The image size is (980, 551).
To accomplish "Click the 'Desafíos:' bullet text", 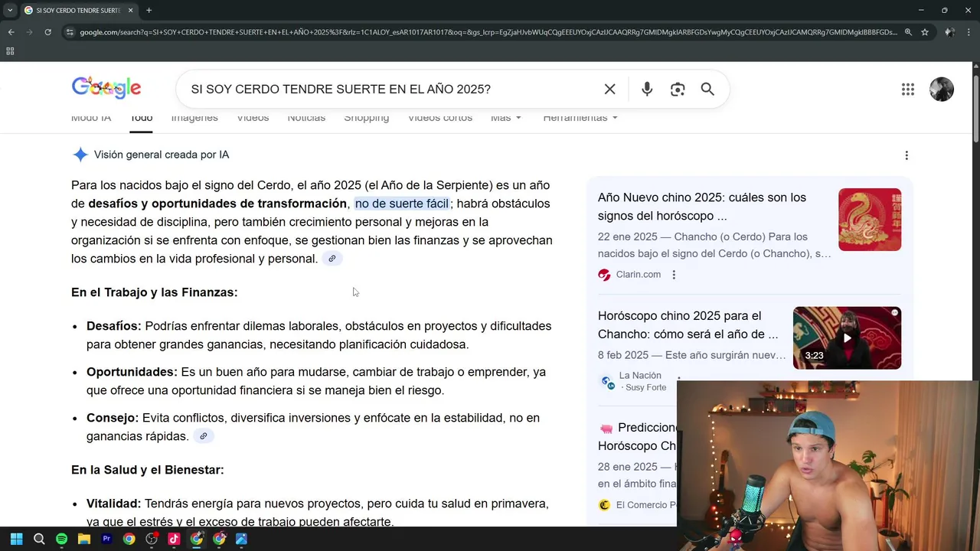I will click(x=114, y=326).
